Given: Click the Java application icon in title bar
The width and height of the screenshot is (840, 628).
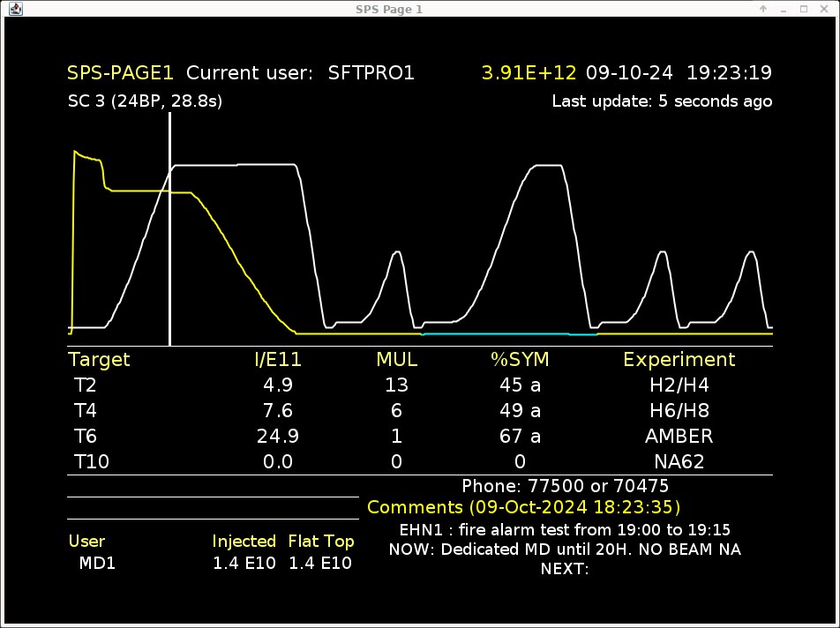Looking at the screenshot, I should pyautogui.click(x=15, y=9).
